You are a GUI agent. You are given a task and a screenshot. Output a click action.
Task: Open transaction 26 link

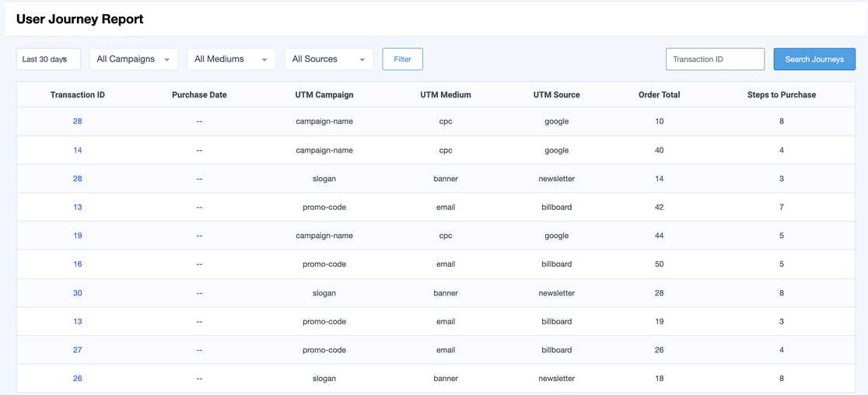pos(78,379)
